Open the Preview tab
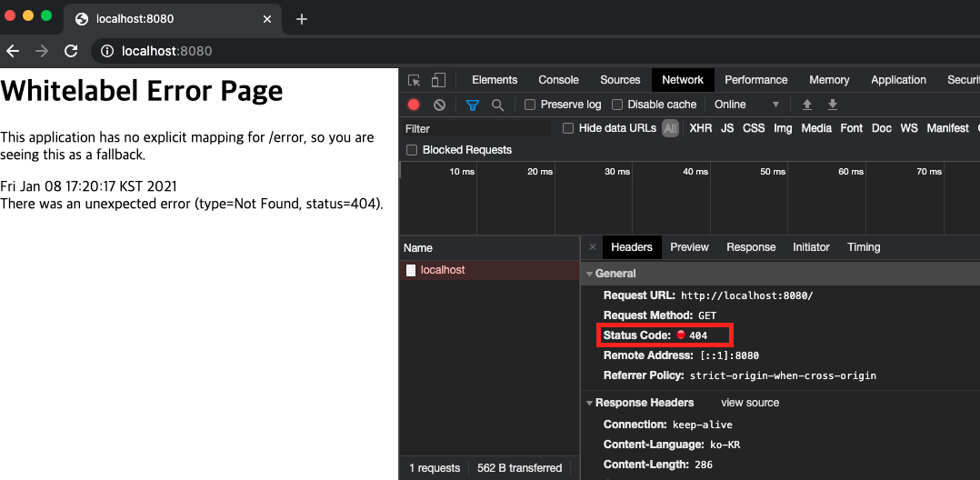 tap(689, 247)
